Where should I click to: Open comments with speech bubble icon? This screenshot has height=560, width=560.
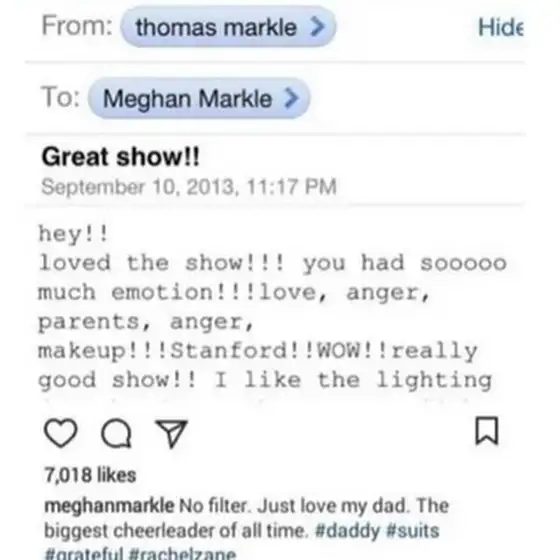pos(116,433)
